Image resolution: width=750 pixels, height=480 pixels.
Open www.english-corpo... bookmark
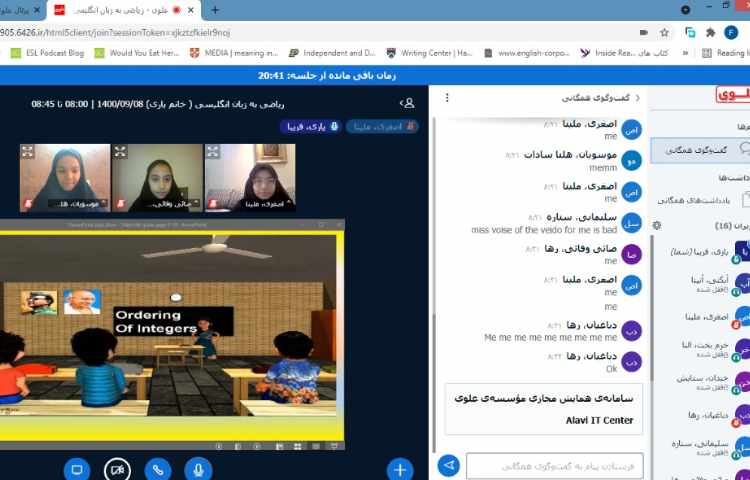pyautogui.click(x=526, y=53)
